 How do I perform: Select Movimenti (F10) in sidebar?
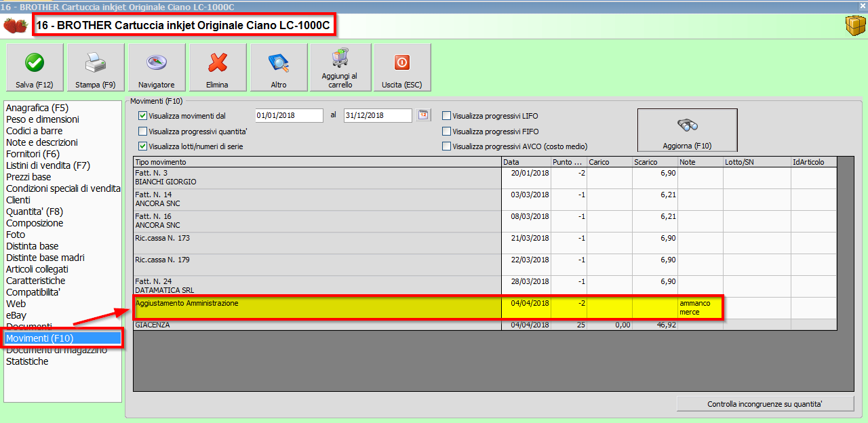tap(63, 338)
